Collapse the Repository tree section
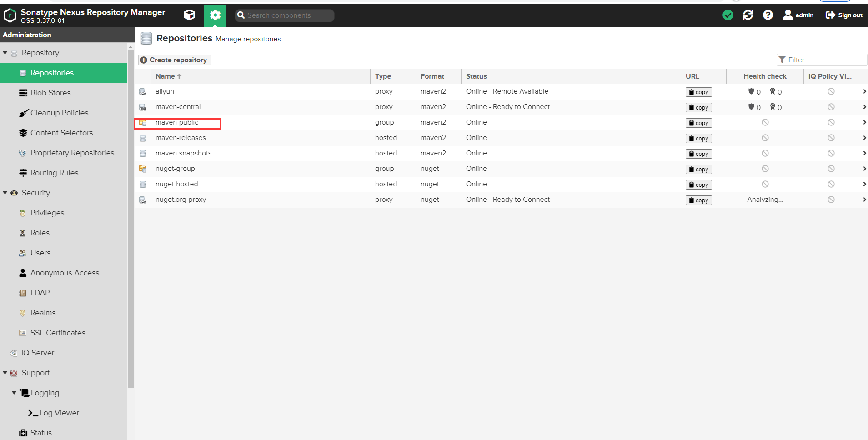The height and width of the screenshot is (440, 868). coord(5,53)
